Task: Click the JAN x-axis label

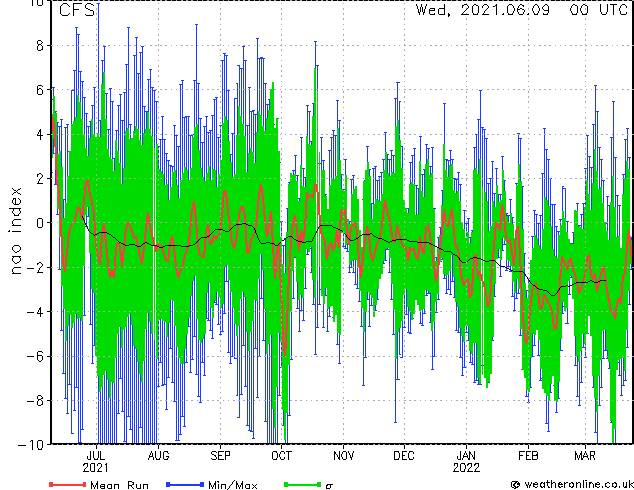Action: [466, 456]
